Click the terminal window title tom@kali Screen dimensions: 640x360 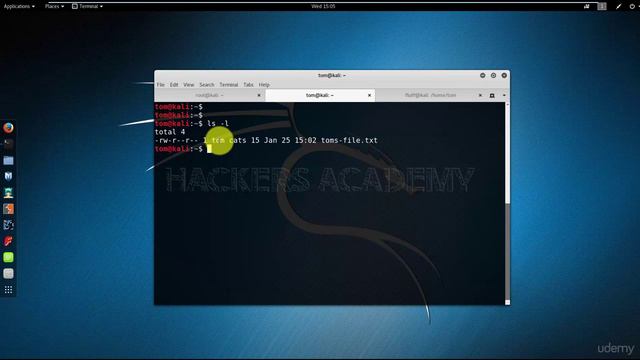[x=331, y=75]
